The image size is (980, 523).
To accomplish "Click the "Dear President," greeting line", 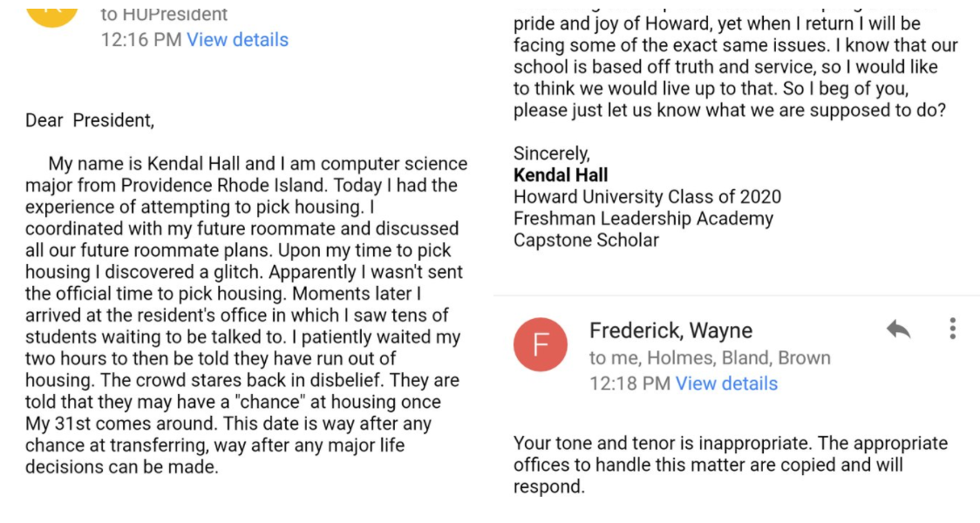I will 90,120.
